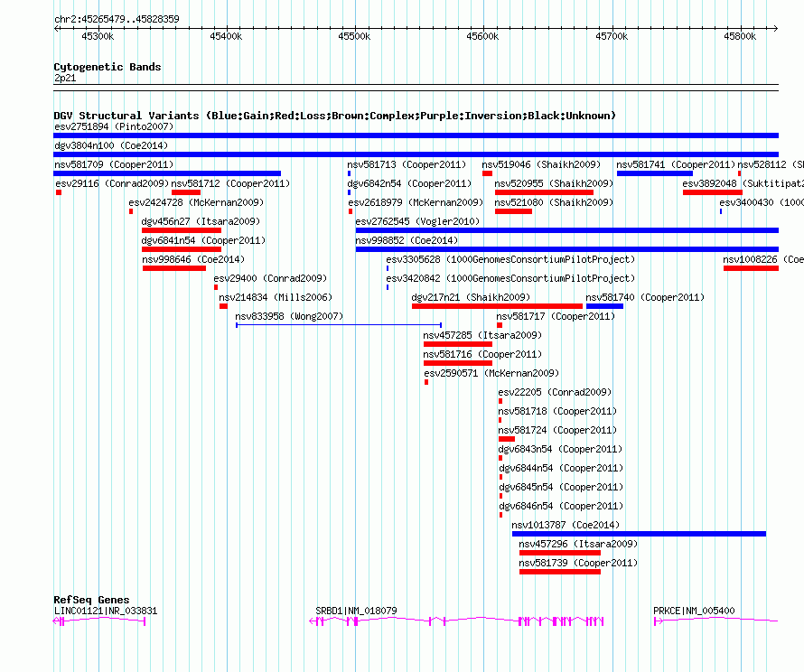This screenshot has width=804, height=672.
Task: Click esv2618979 (McKernan2009) label
Action: click(416, 202)
